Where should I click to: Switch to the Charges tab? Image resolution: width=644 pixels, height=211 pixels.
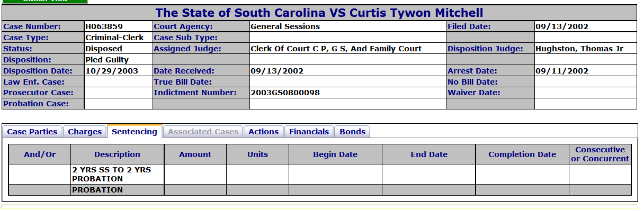(85, 132)
